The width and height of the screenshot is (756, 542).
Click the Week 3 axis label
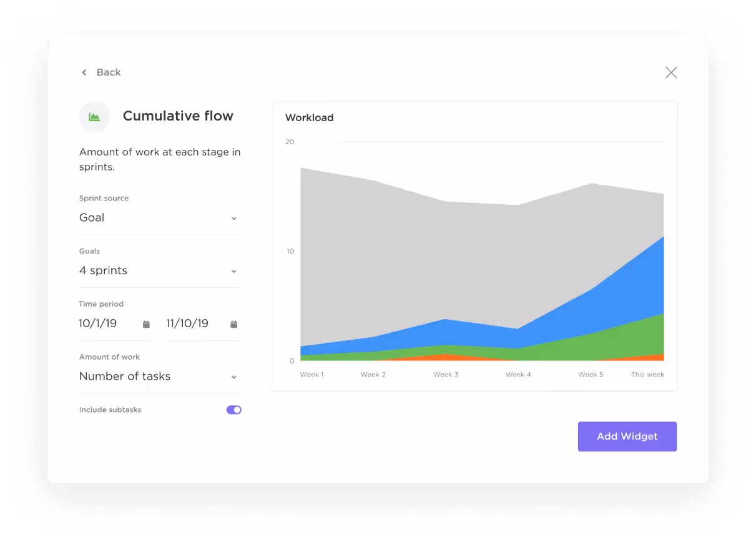click(446, 374)
